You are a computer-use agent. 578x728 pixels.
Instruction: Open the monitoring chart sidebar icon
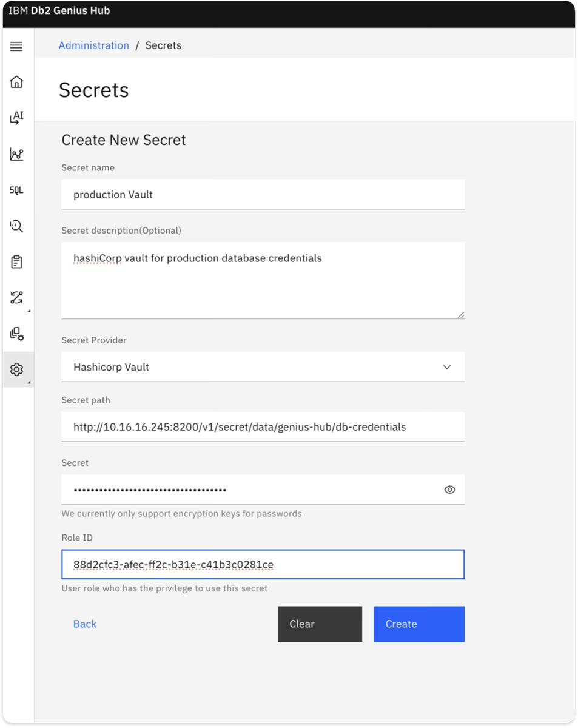[16, 154]
